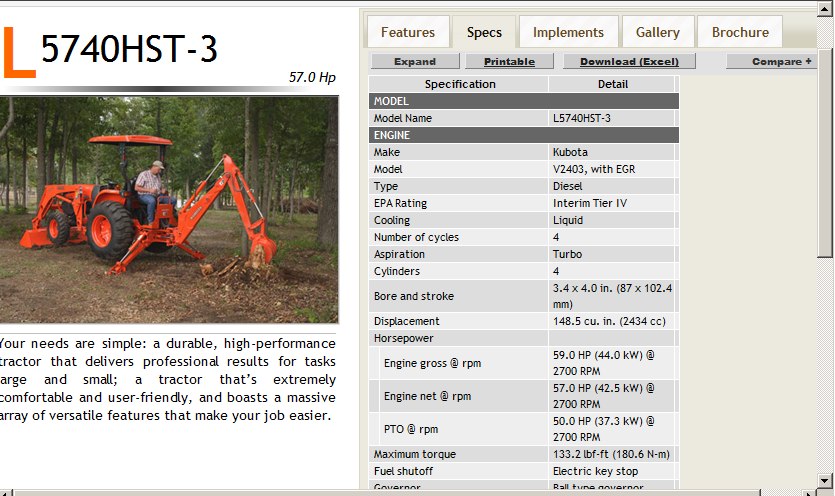Click the 57.0 HP (42.5 kW) value

point(603,396)
